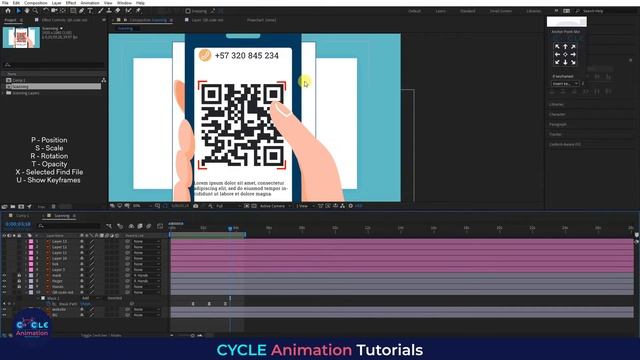Open the Animation menu
This screenshot has height=360, width=640.
pyautogui.click(x=90, y=3)
